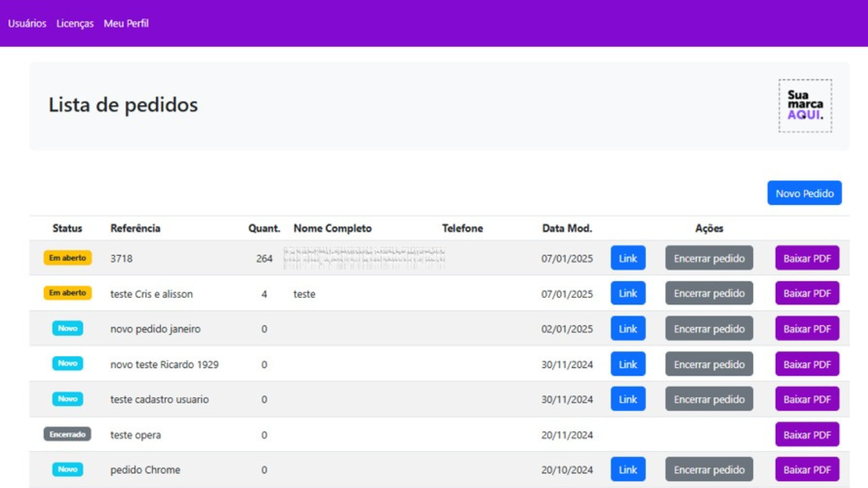Select the 'pedido Chrome' reference text

click(x=145, y=470)
